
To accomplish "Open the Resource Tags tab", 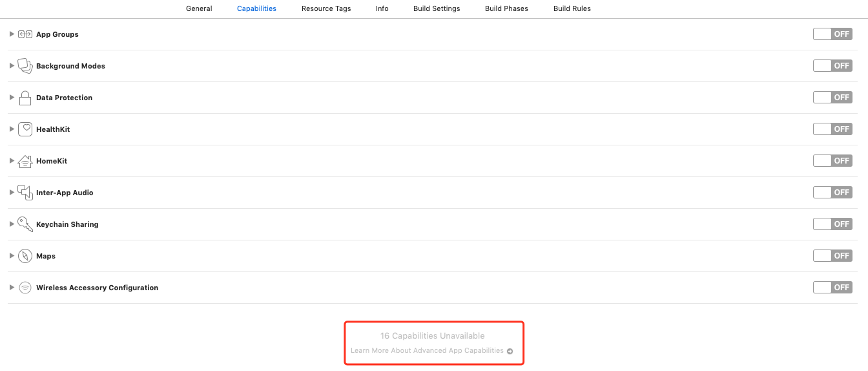I will tap(326, 9).
